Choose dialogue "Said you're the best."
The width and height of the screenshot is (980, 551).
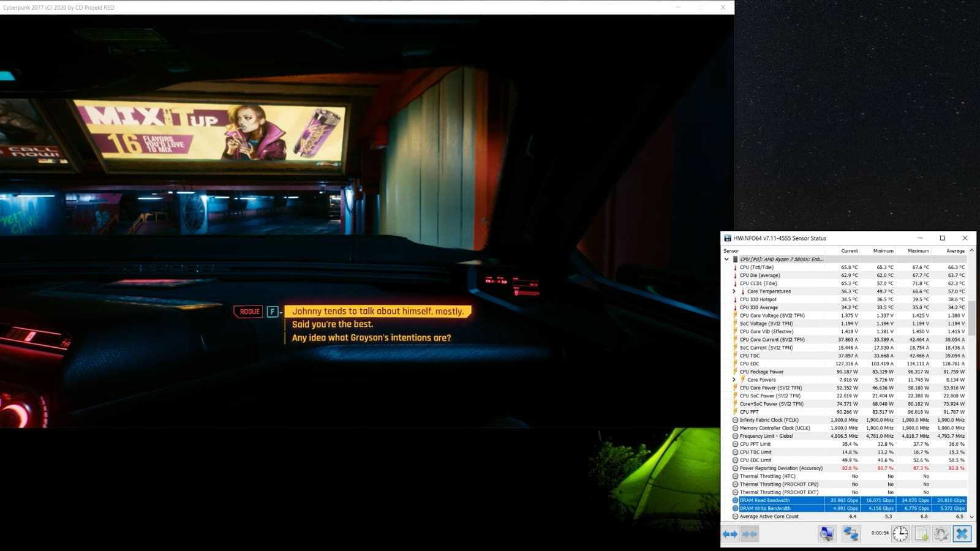tap(333, 324)
